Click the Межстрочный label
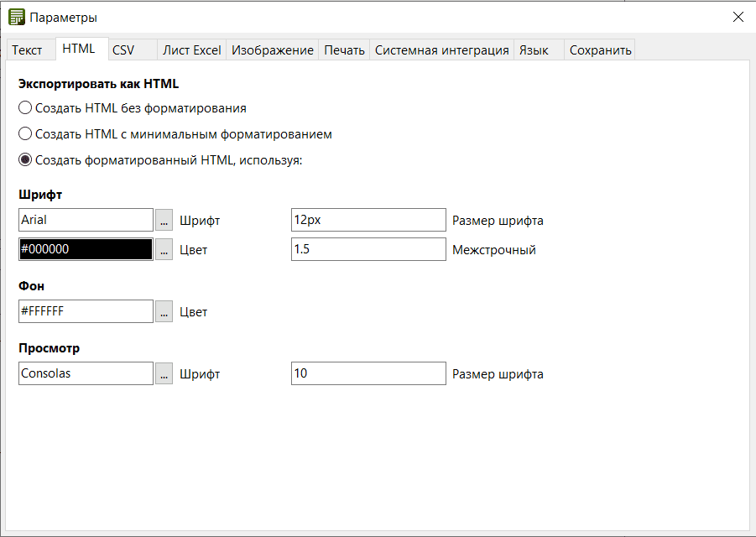756x537 pixels. click(x=493, y=250)
